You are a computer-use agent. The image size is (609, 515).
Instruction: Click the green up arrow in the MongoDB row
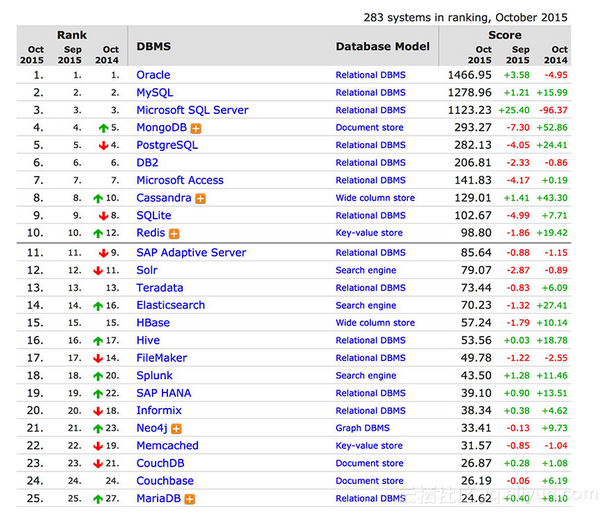coord(103,128)
